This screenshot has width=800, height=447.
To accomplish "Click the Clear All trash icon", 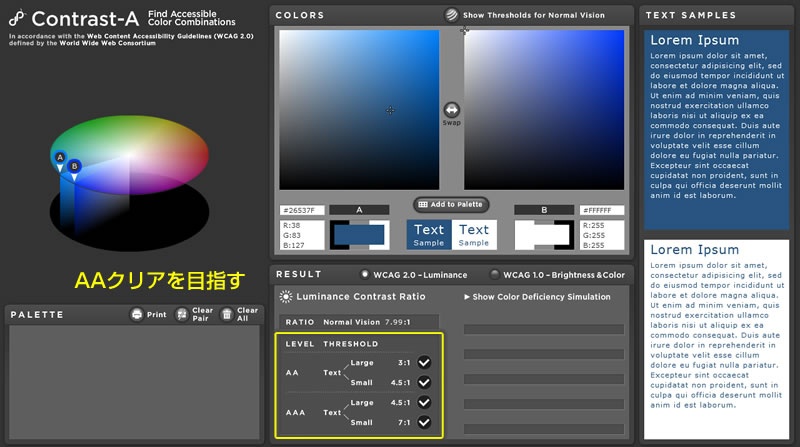I will pyautogui.click(x=227, y=315).
